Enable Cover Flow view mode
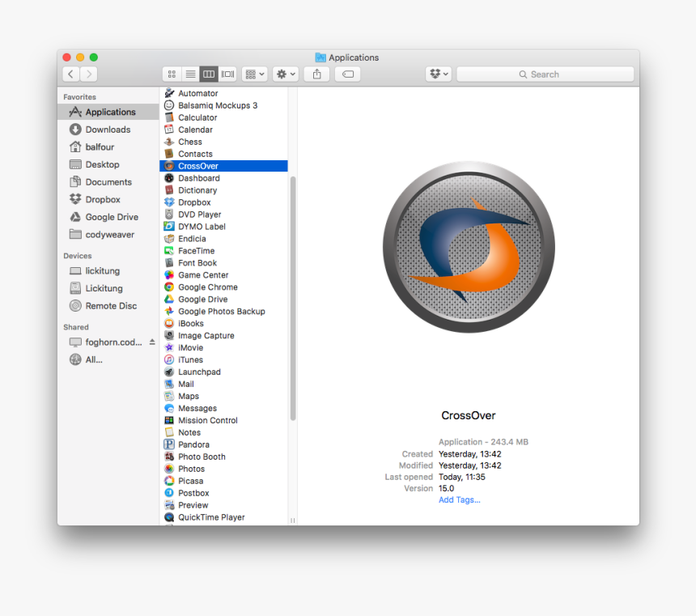The image size is (696, 616). pos(228,74)
